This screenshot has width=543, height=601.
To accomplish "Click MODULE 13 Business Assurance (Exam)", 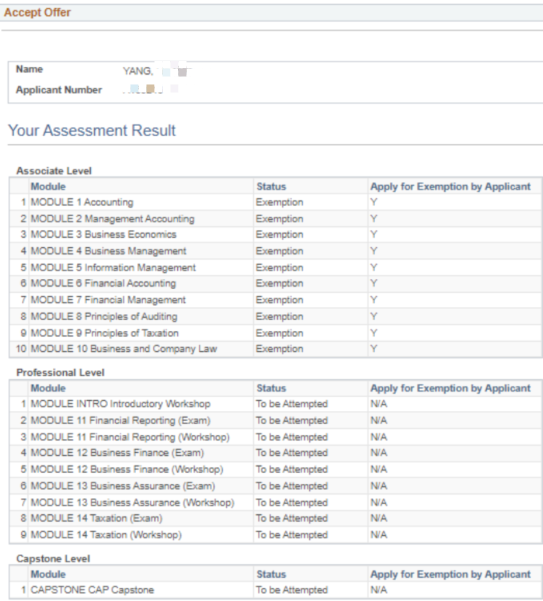I will pos(123,486).
